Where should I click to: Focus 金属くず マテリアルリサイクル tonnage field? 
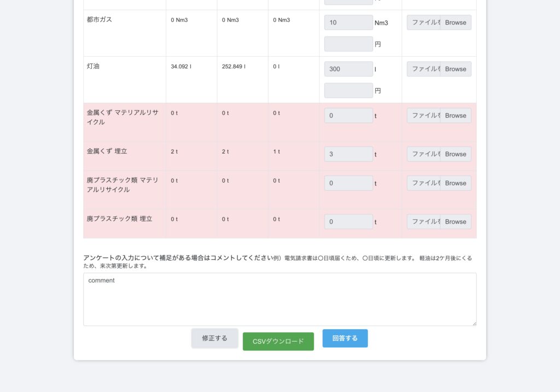click(x=348, y=115)
